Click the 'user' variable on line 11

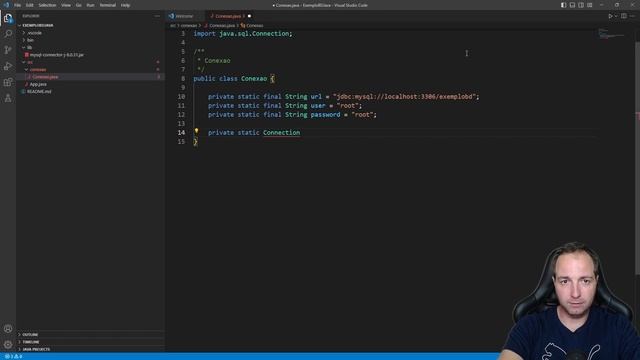point(318,105)
